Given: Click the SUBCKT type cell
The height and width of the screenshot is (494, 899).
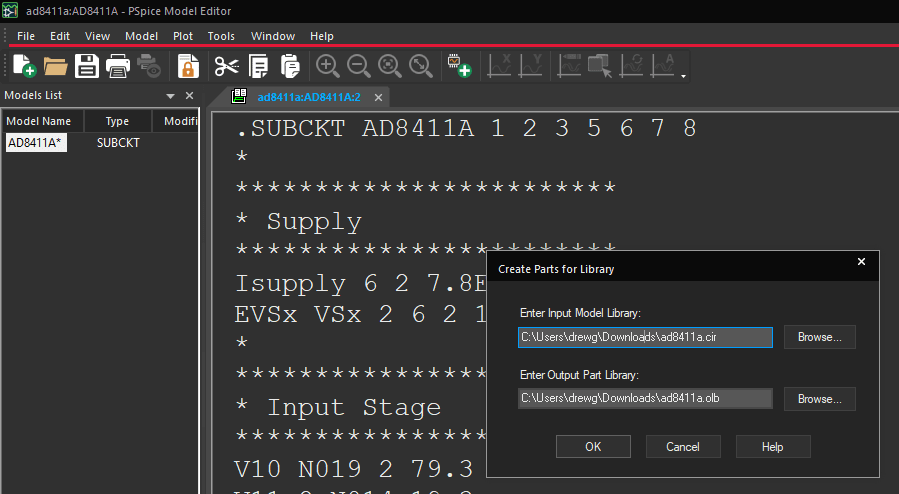Looking at the screenshot, I should (x=118, y=143).
